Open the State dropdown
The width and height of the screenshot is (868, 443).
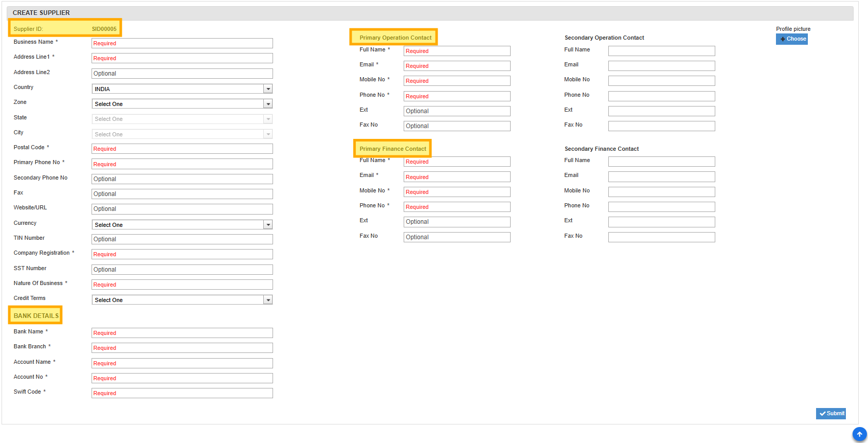(182, 119)
